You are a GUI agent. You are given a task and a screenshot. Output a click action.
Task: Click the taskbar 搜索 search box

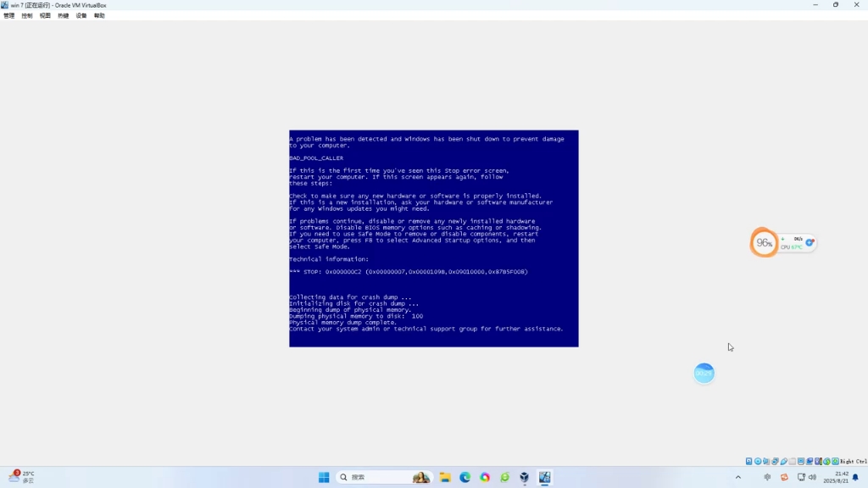[x=384, y=477]
